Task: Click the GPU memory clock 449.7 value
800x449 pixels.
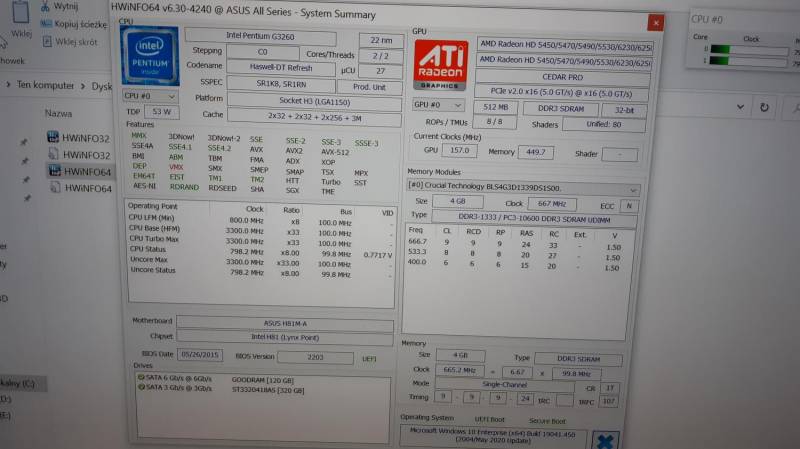Action: coord(535,152)
